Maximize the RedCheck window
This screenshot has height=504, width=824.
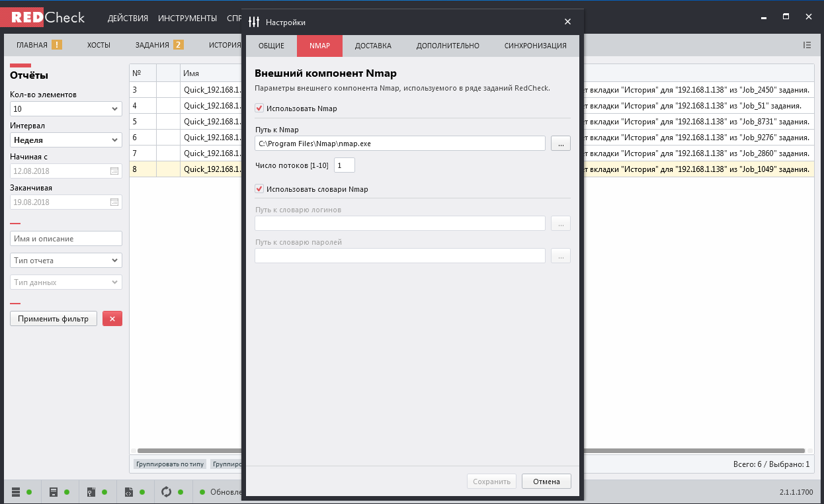click(786, 16)
